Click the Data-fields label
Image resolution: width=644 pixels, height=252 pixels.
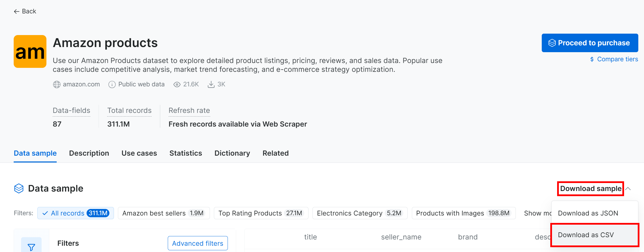click(x=71, y=111)
